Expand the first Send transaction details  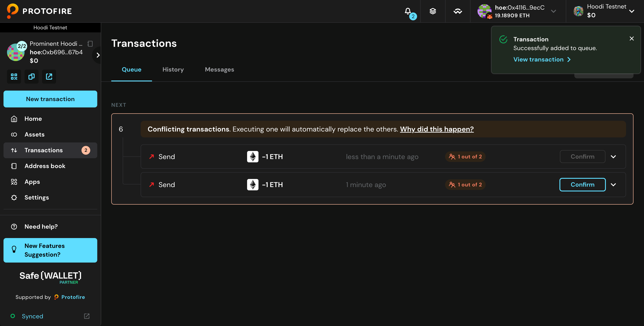click(613, 157)
